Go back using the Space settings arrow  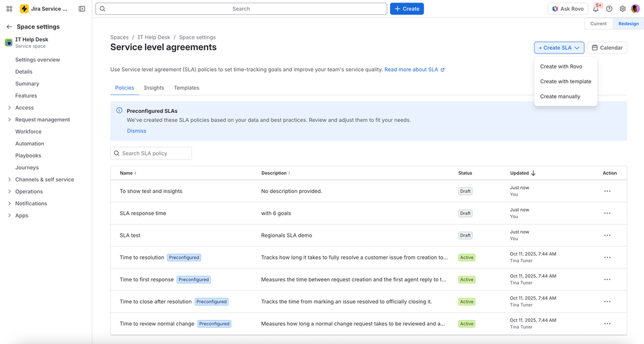pyautogui.click(x=9, y=26)
